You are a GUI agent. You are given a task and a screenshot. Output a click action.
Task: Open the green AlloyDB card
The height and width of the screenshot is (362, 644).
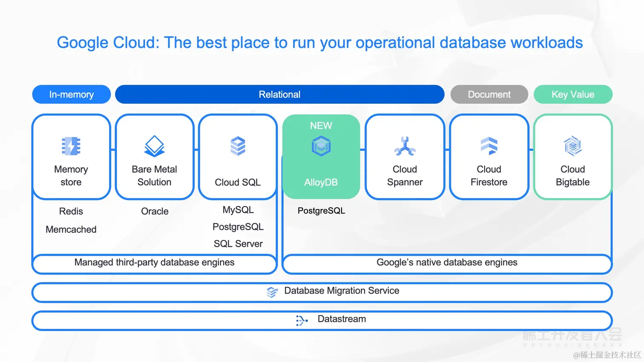point(321,157)
